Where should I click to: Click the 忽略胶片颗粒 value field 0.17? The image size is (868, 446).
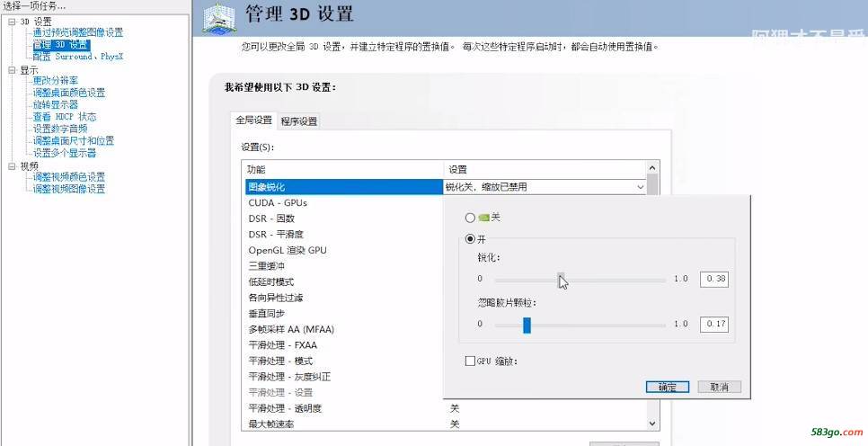(714, 324)
